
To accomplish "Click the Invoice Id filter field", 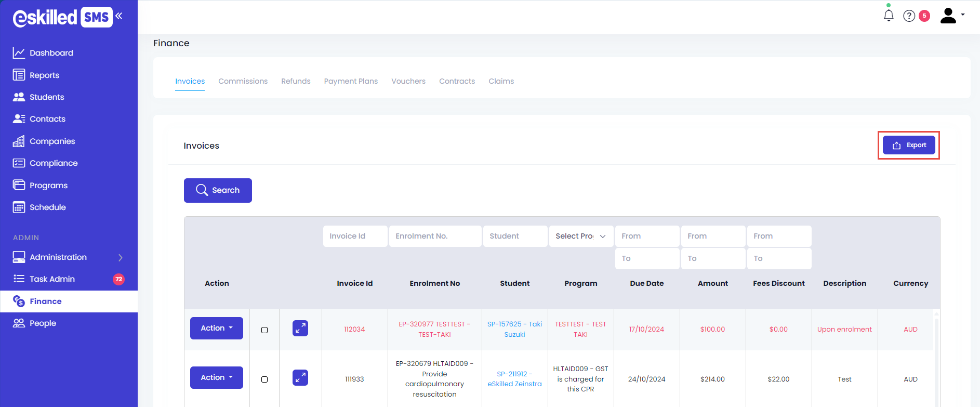I will coord(355,236).
